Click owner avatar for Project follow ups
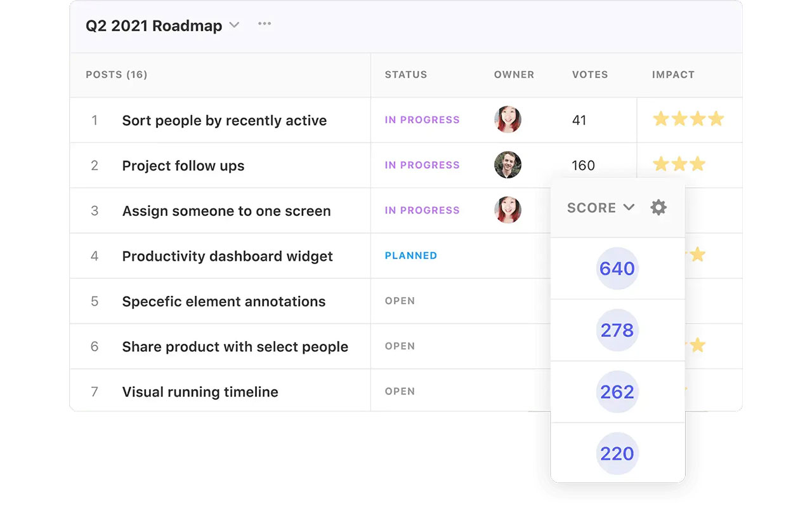812x508 pixels. coord(507,165)
